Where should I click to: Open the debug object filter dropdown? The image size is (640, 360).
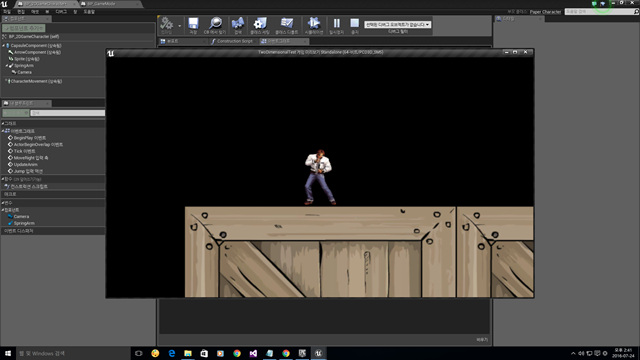[x=398, y=24]
